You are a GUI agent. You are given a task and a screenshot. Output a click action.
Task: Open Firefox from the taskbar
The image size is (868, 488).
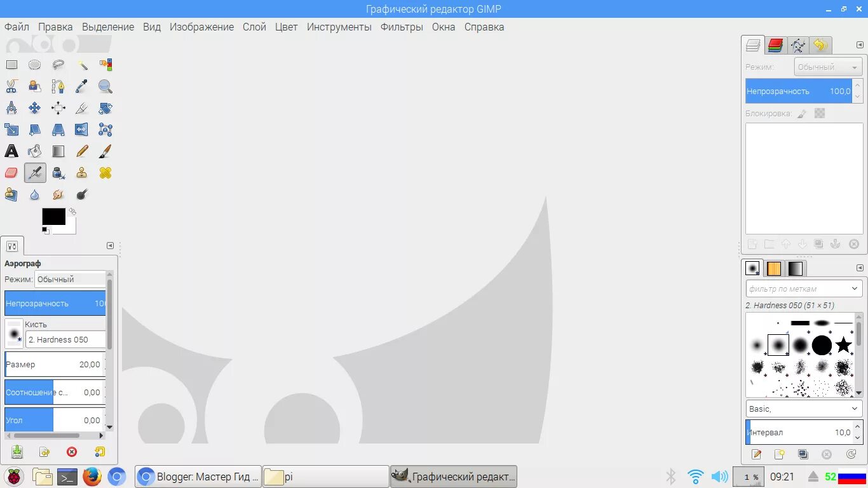click(x=92, y=477)
